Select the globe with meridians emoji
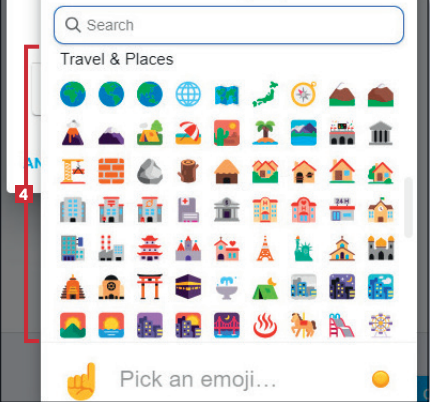430x402 pixels. (188, 94)
